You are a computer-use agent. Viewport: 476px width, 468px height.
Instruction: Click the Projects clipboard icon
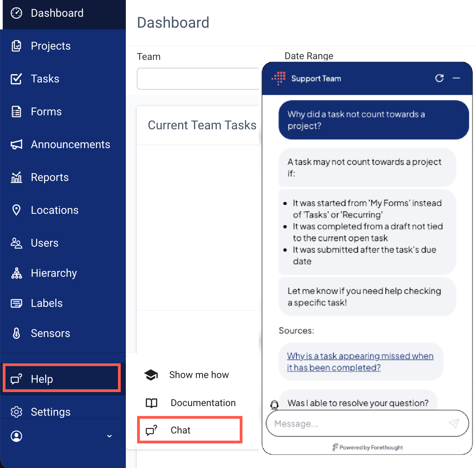point(16,46)
